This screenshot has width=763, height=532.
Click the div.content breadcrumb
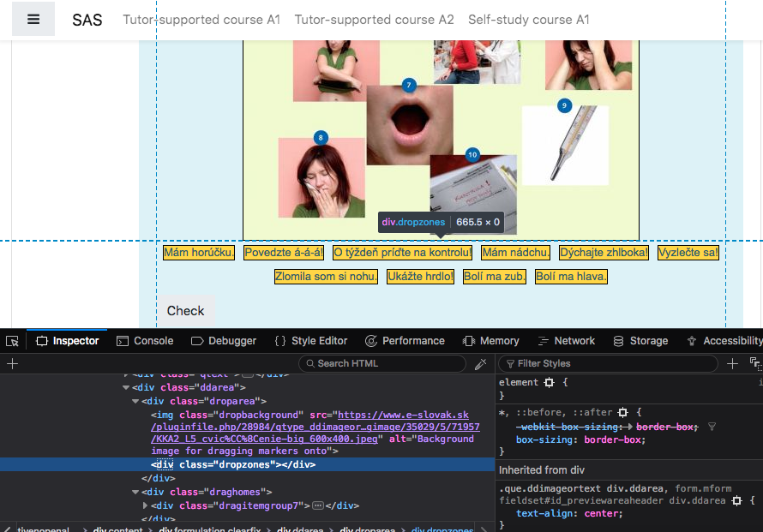click(x=117, y=529)
